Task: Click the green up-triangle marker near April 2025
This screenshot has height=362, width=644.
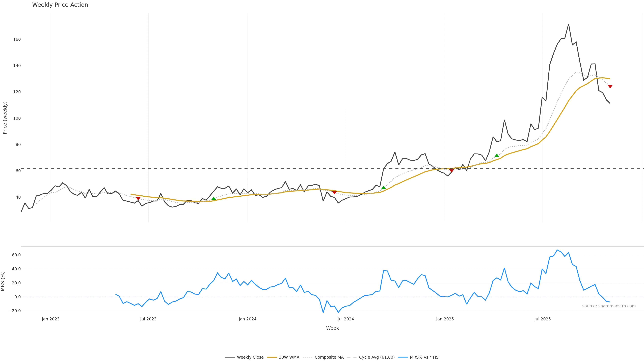Action: coord(497,155)
